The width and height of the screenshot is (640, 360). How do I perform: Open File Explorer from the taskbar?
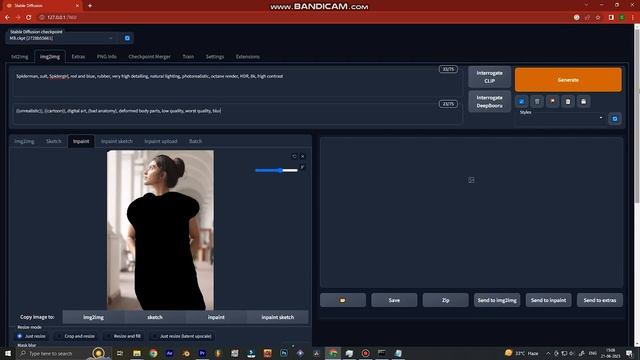click(x=137, y=353)
